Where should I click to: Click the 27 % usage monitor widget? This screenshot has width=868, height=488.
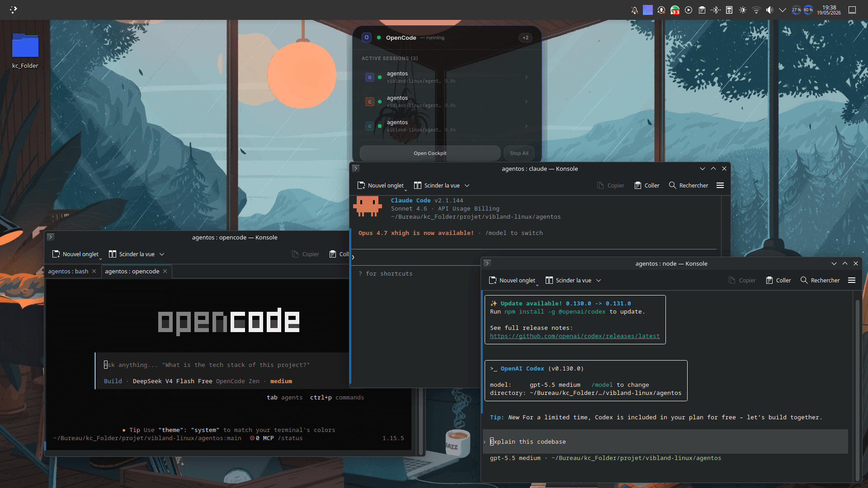[x=796, y=10]
